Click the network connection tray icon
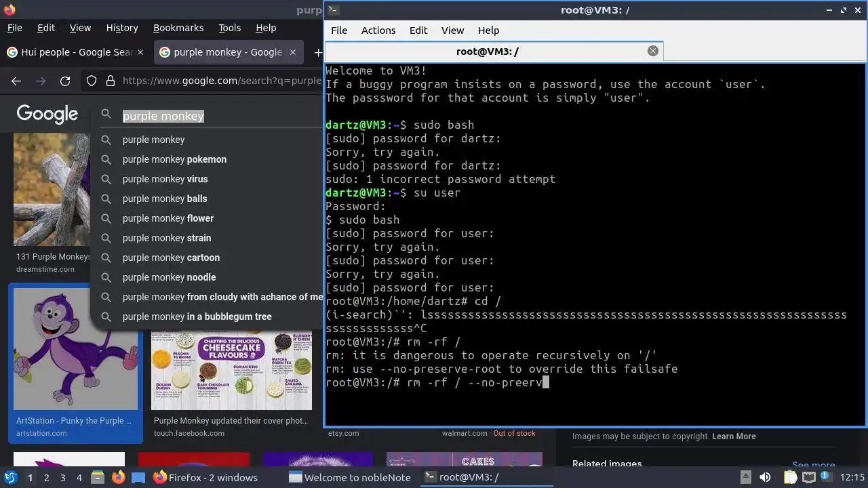This screenshot has height=488, width=868. click(809, 477)
